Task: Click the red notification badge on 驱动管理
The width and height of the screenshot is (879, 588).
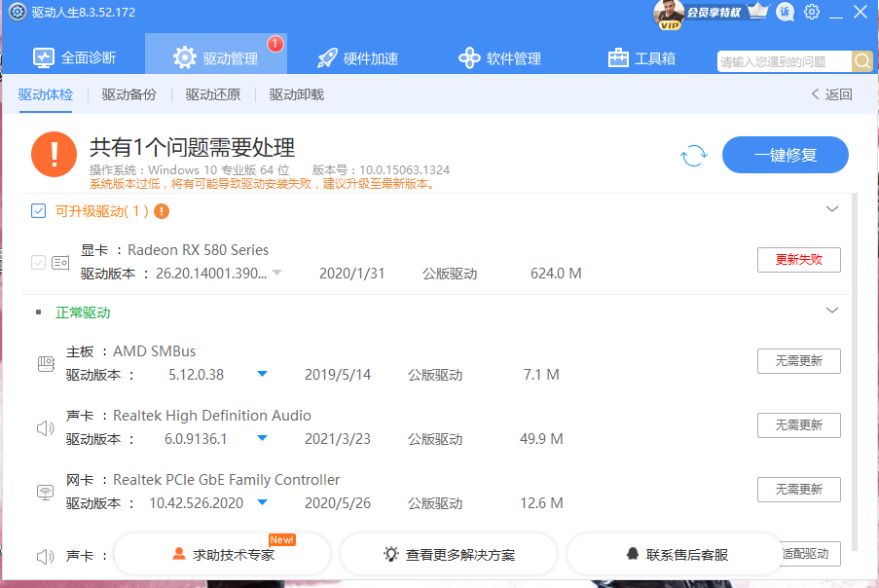Action: coord(275,43)
